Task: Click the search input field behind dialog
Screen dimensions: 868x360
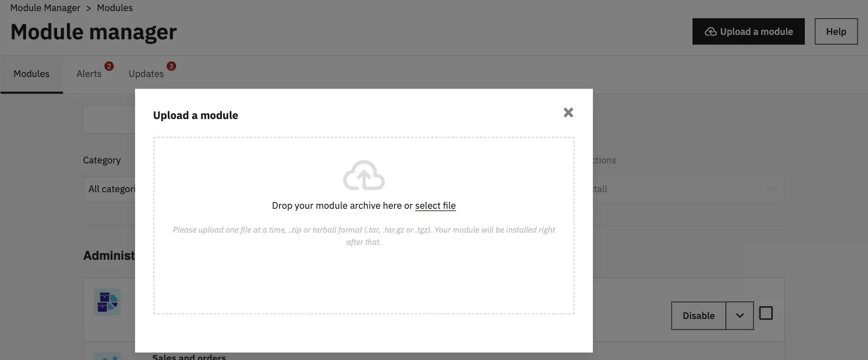Action: [x=109, y=120]
